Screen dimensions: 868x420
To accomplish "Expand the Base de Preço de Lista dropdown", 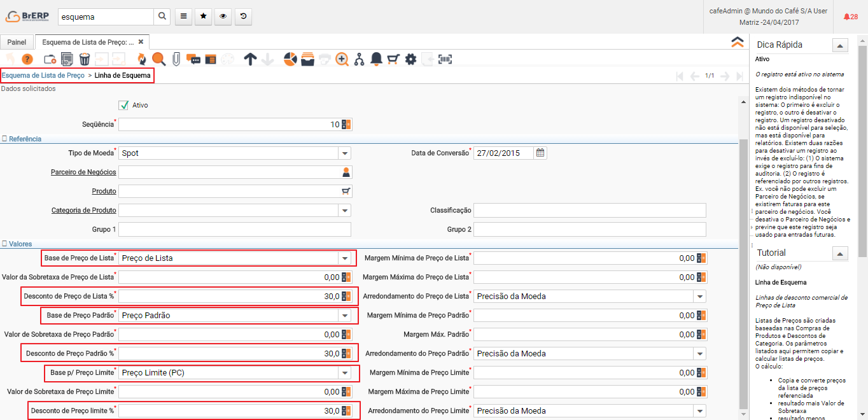I will click(x=344, y=258).
